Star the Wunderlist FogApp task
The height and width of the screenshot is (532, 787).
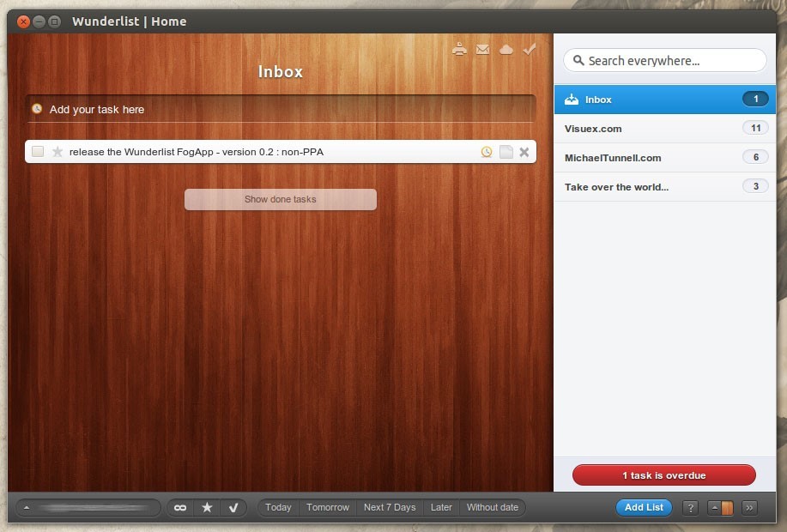[57, 151]
